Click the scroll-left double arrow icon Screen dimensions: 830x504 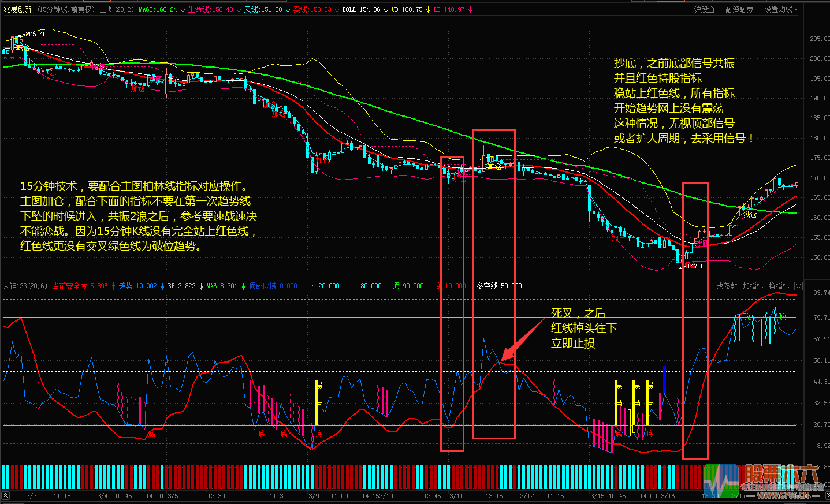click(5, 496)
